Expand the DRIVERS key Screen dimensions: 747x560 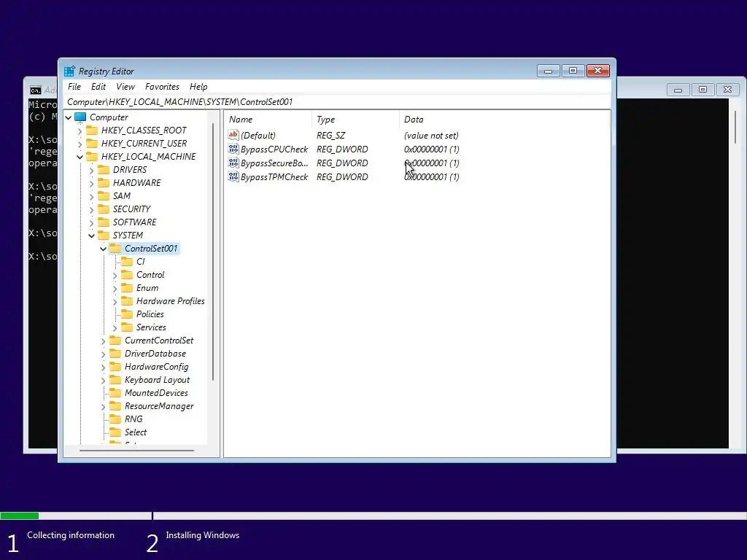tap(91, 170)
